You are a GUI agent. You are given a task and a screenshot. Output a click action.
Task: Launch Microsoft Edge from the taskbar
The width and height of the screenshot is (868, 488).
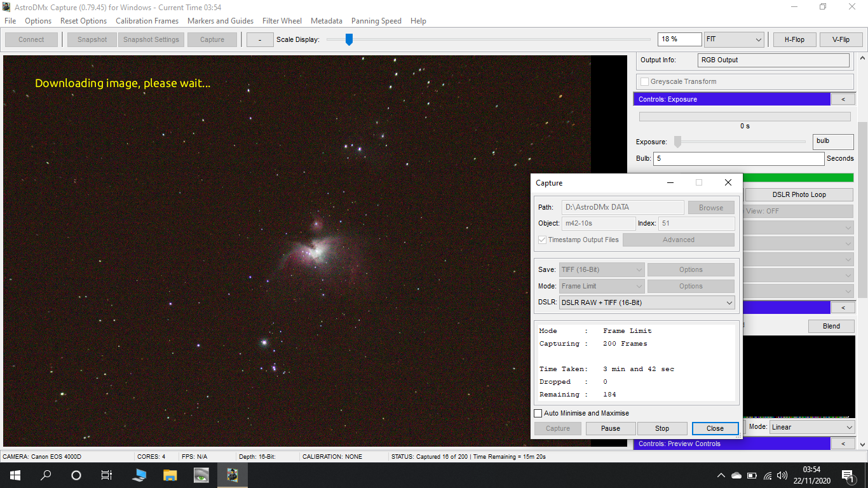click(139, 475)
